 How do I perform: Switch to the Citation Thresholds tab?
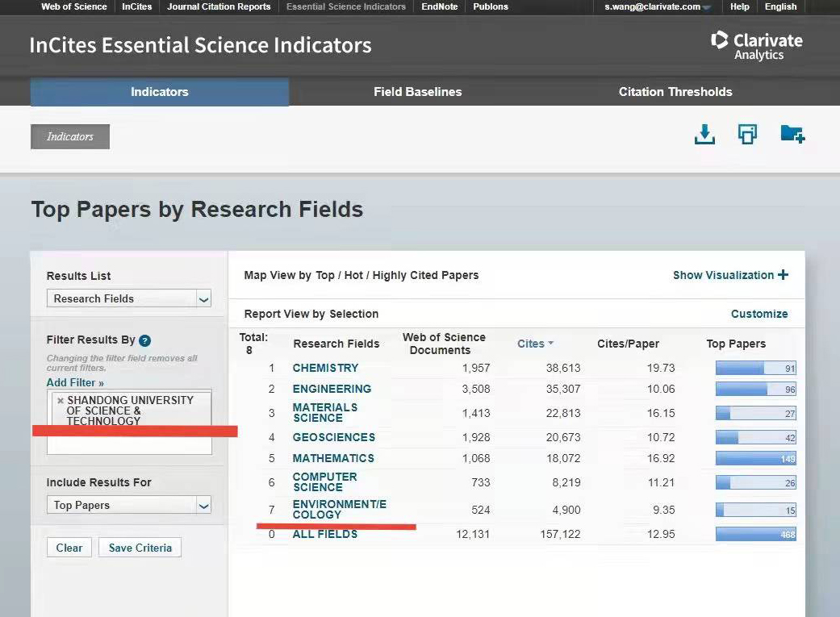(x=675, y=92)
